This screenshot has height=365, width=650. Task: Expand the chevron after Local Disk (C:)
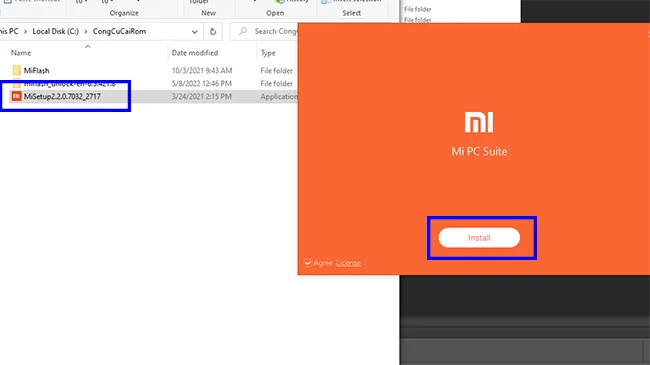(x=85, y=32)
